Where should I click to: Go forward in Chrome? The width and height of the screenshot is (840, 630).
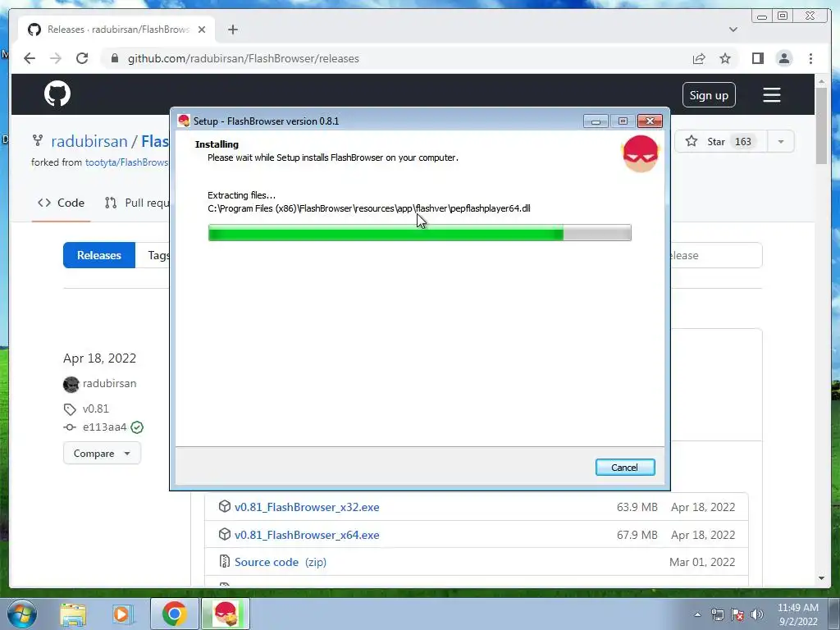(55, 58)
